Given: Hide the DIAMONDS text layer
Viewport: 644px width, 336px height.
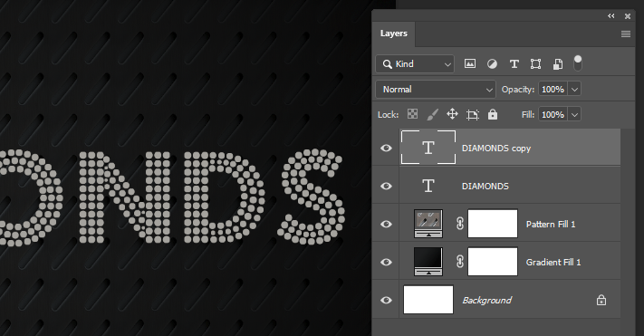Looking at the screenshot, I should pyautogui.click(x=386, y=186).
